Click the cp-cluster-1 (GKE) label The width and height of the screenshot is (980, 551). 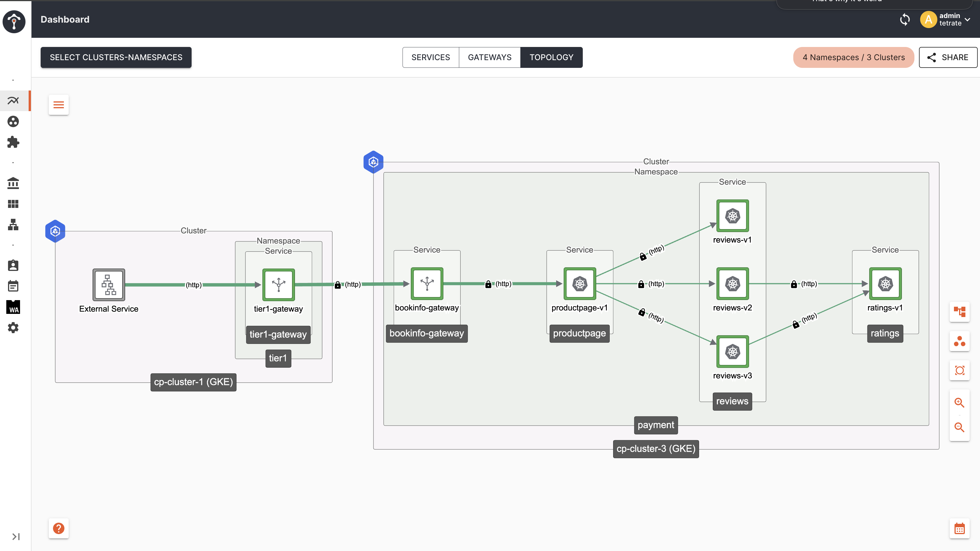(x=193, y=382)
